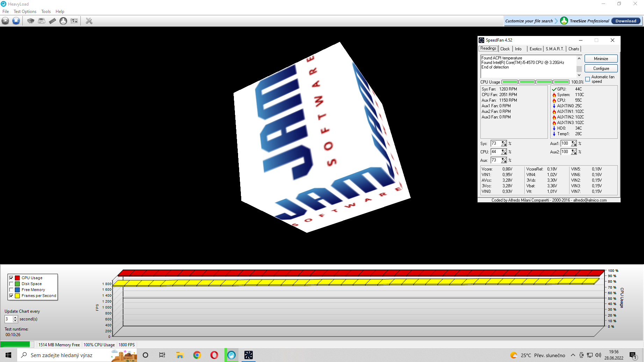Switch to Clock tab in SpeedFan
This screenshot has width=644, height=362.
click(x=505, y=49)
